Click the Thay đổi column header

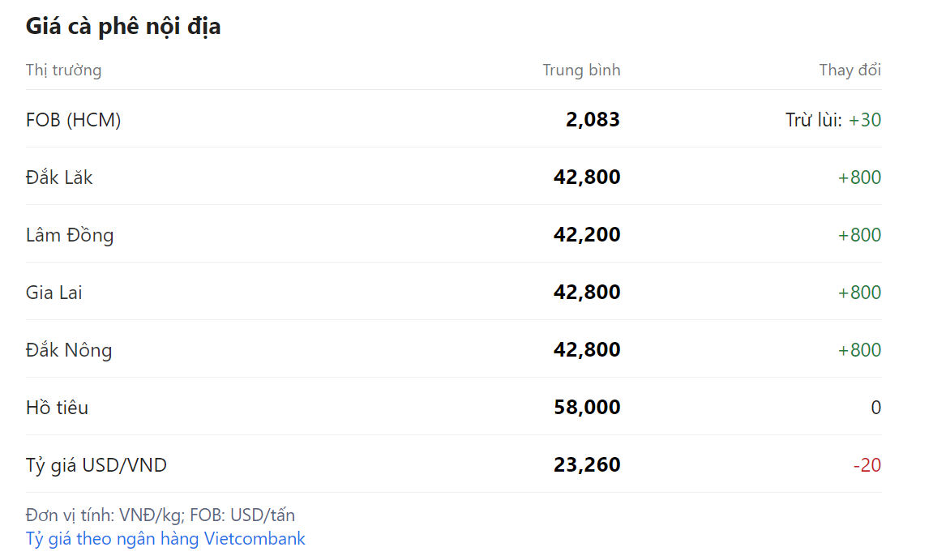coord(850,71)
